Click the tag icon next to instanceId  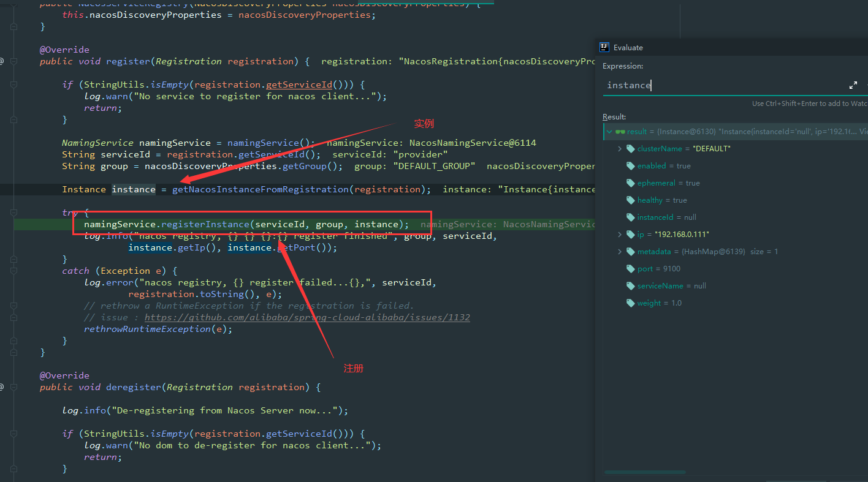[x=630, y=217]
